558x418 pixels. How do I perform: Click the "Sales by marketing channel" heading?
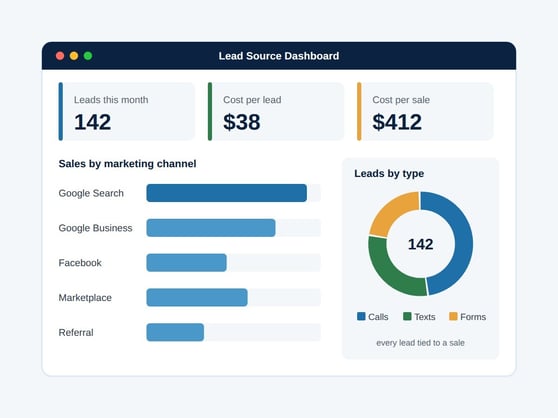point(127,164)
